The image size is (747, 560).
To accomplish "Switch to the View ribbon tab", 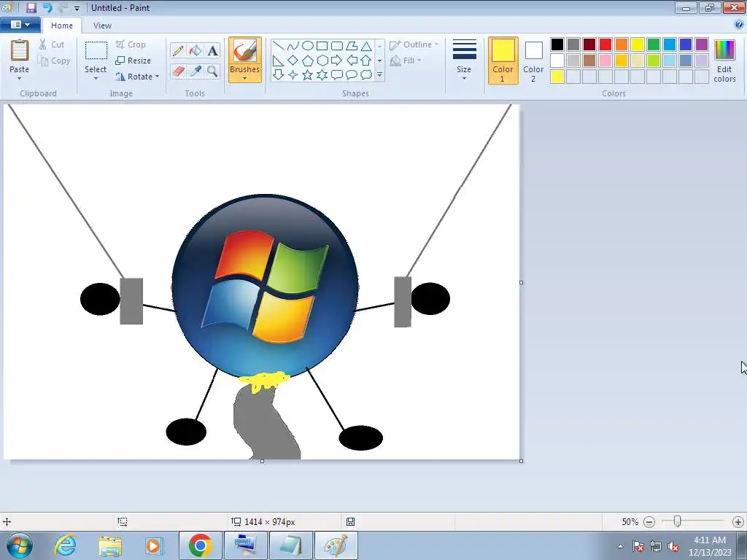I will pyautogui.click(x=102, y=26).
